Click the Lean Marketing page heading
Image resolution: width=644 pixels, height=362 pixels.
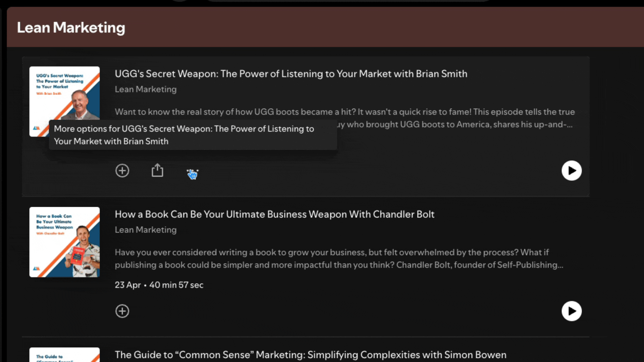coord(71,27)
